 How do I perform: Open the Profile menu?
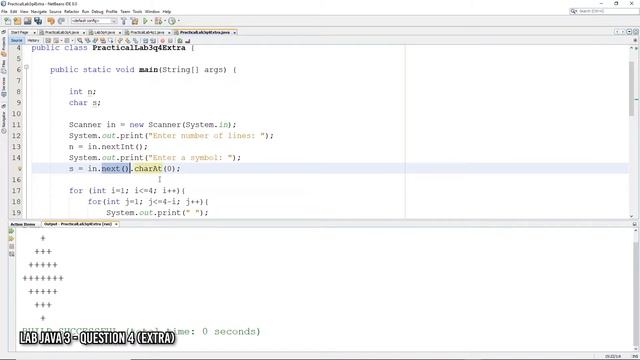coord(111,11)
